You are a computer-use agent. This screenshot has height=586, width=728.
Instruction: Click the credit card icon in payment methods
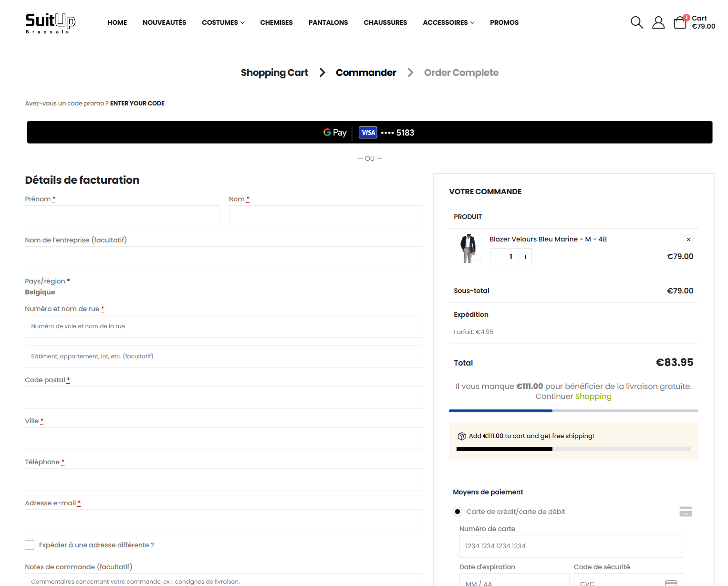tap(686, 512)
